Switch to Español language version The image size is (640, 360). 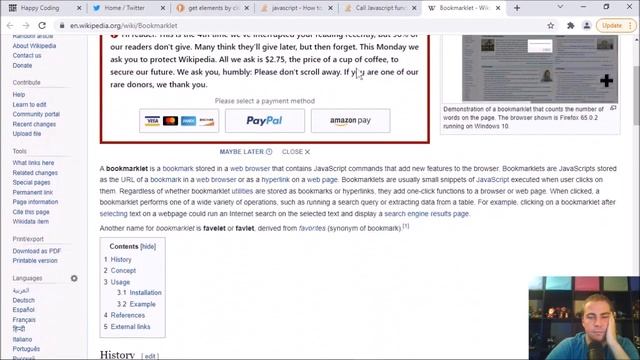click(x=23, y=310)
